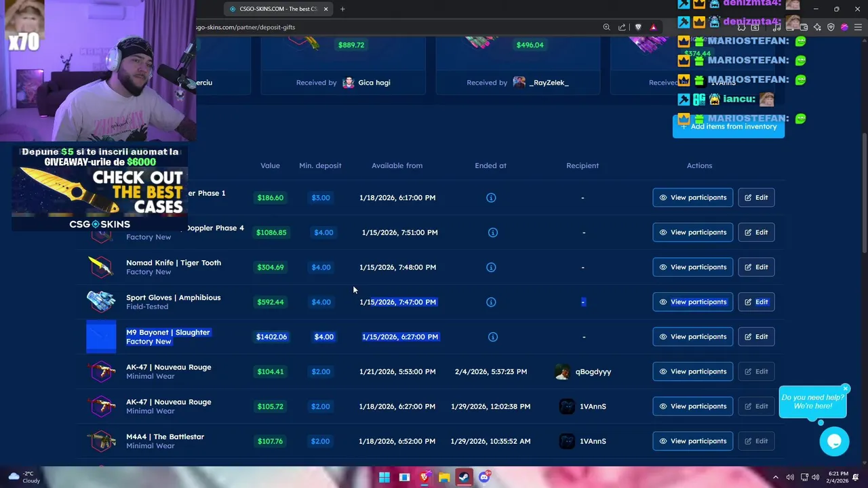Click the $496.04 price on top card
868x488 pixels.
point(530,45)
